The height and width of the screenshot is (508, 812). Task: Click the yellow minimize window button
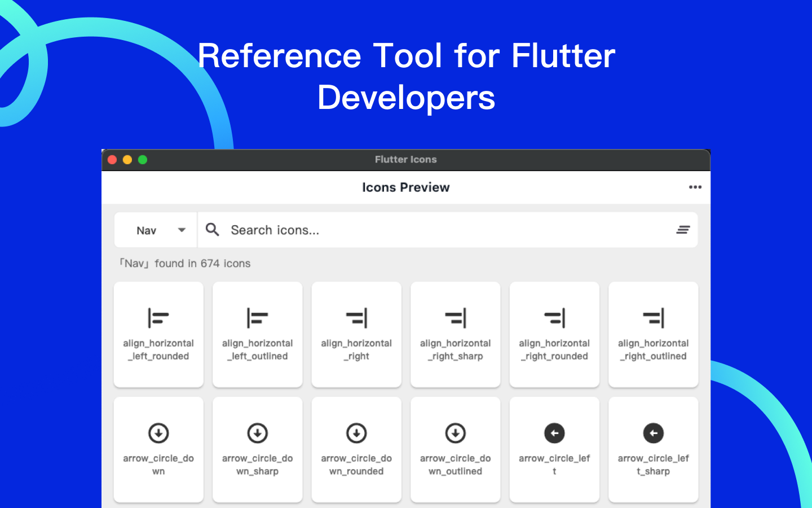[127, 160]
